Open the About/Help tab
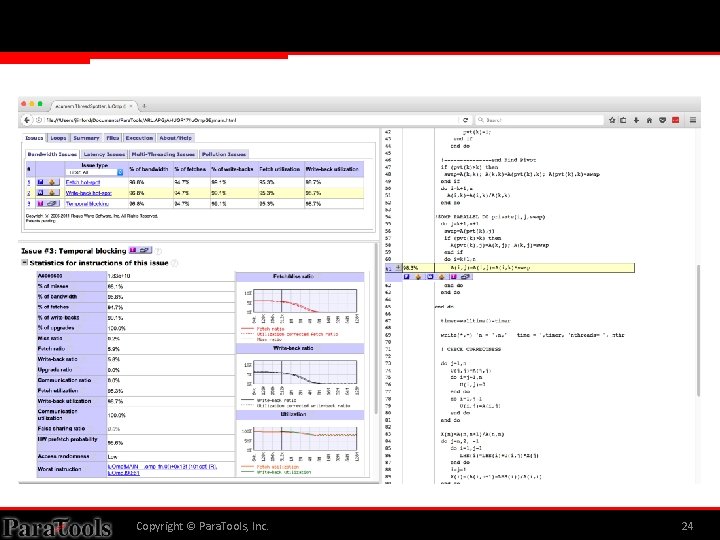The image size is (720, 540). (x=175, y=138)
